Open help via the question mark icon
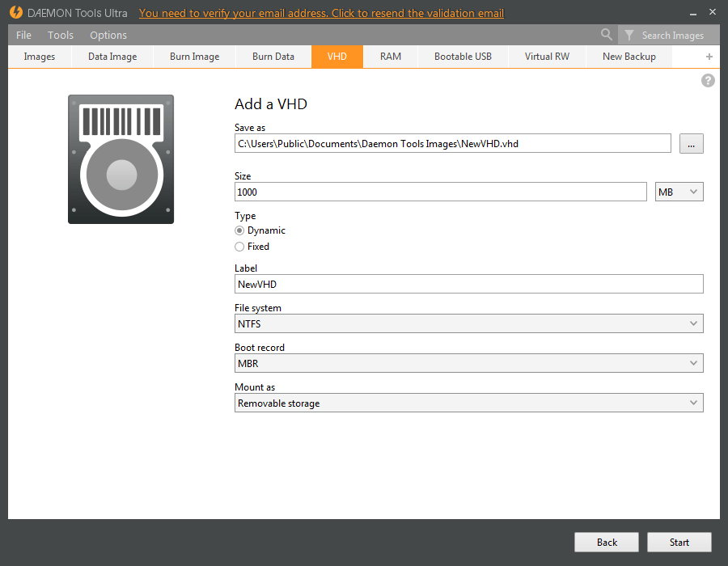 click(x=708, y=80)
